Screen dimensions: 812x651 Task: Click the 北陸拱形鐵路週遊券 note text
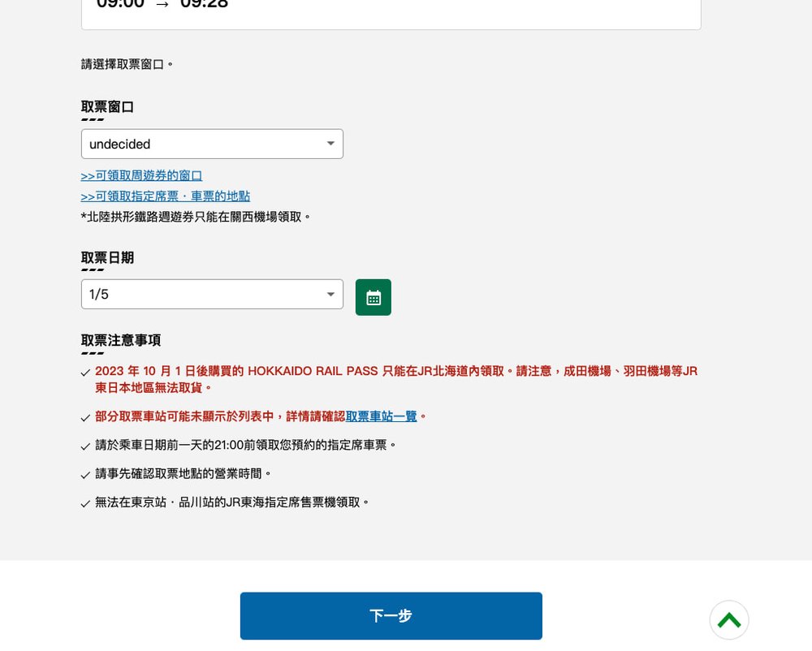(196, 217)
